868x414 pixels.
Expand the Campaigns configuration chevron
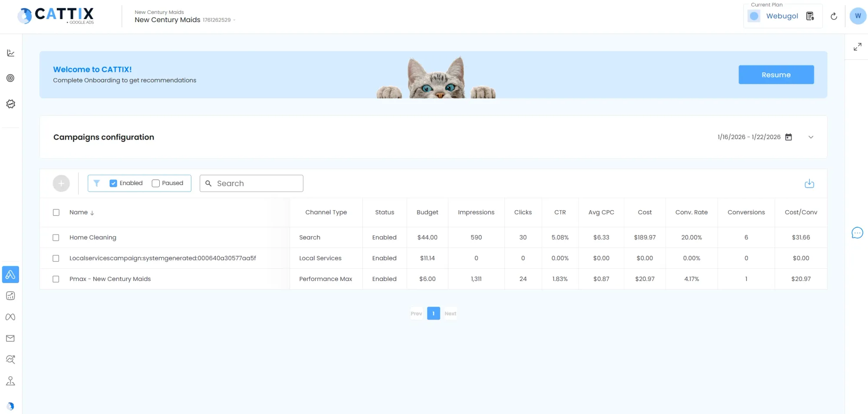pyautogui.click(x=811, y=137)
